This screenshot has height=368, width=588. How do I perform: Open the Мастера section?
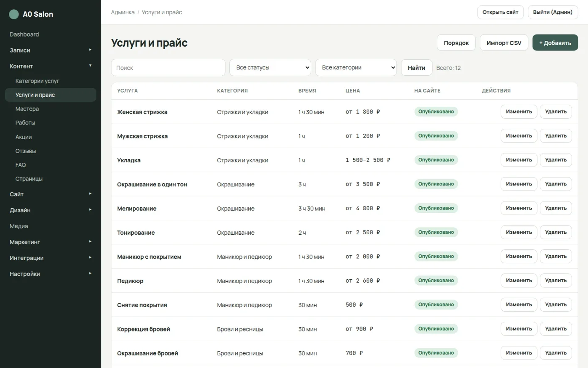coord(50,109)
